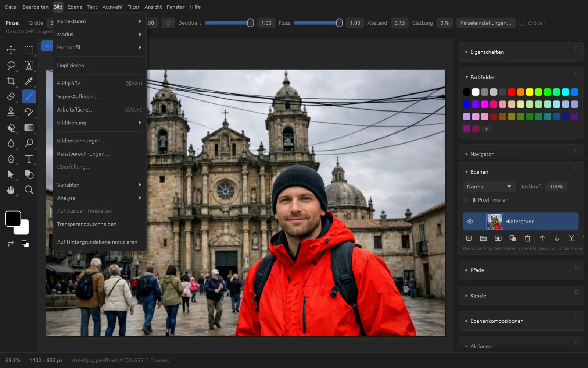This screenshot has height=368, width=588.
Task: Open the Korrekturen submenu
Action: tap(99, 21)
